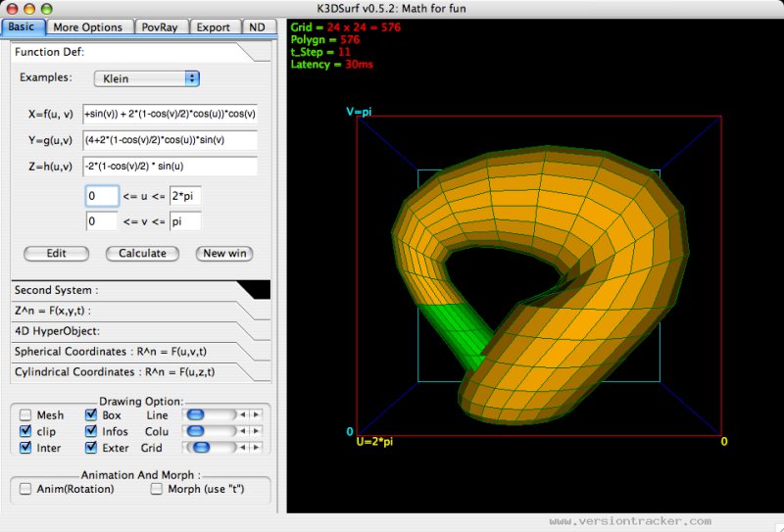Viewport: 784px width, 532px height.
Task: Click the 'V=pi' axis label
Action: 359,112
